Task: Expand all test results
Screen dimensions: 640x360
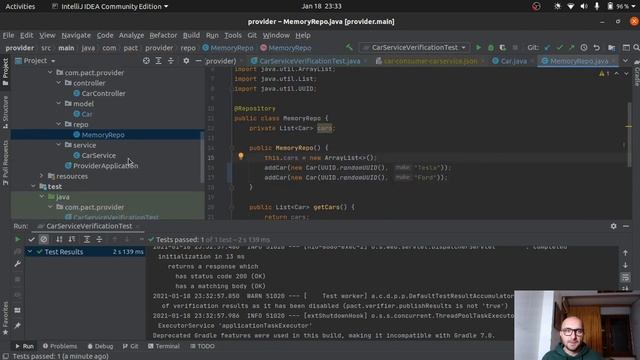Action: click(x=87, y=239)
